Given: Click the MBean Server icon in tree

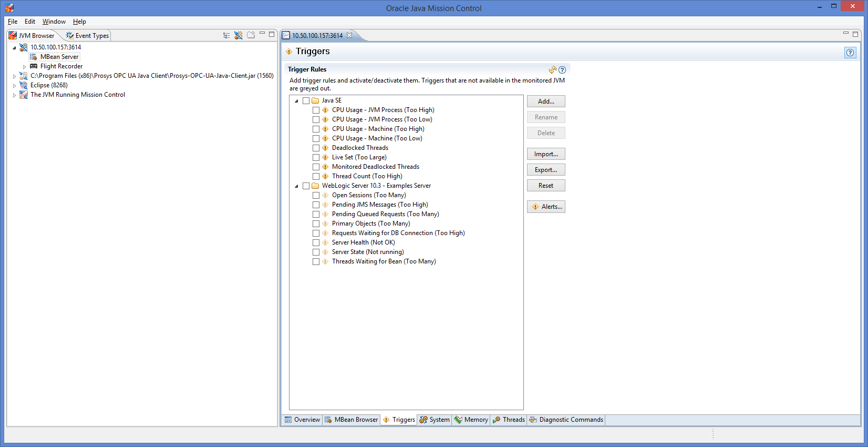Looking at the screenshot, I should coord(34,57).
